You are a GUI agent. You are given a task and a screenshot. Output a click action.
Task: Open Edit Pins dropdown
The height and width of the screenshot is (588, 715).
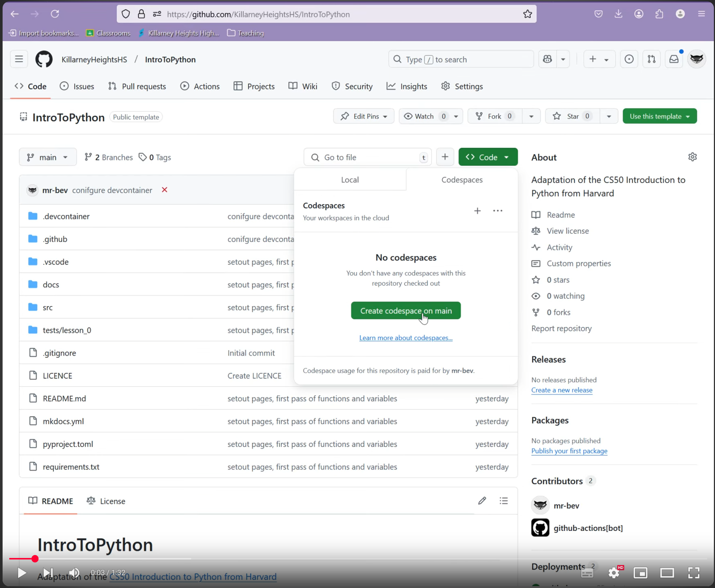pos(364,116)
